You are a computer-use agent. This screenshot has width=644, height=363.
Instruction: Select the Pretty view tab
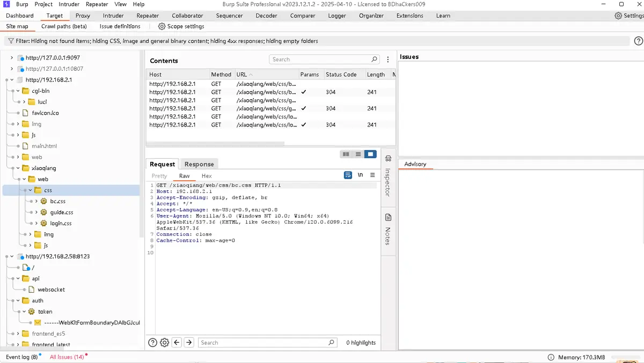159,176
